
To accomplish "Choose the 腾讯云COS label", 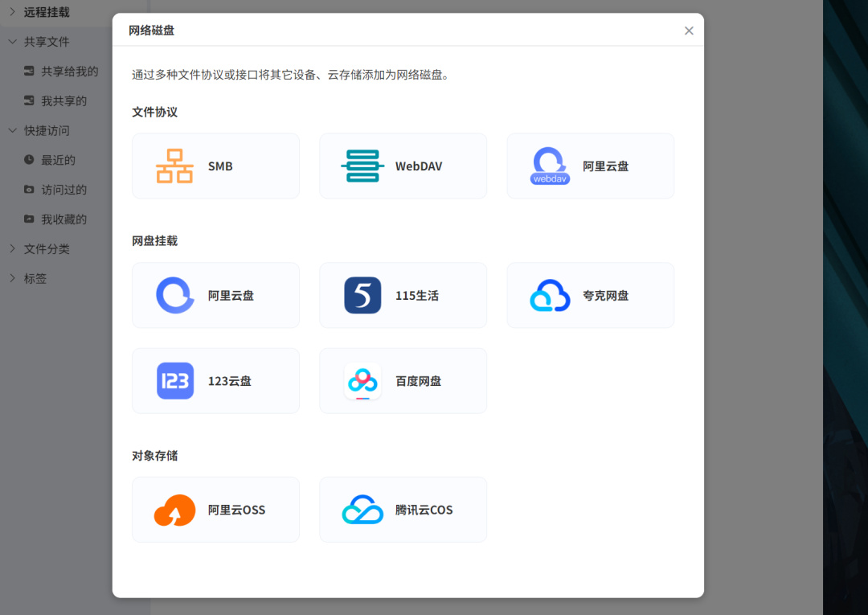I will tap(424, 510).
